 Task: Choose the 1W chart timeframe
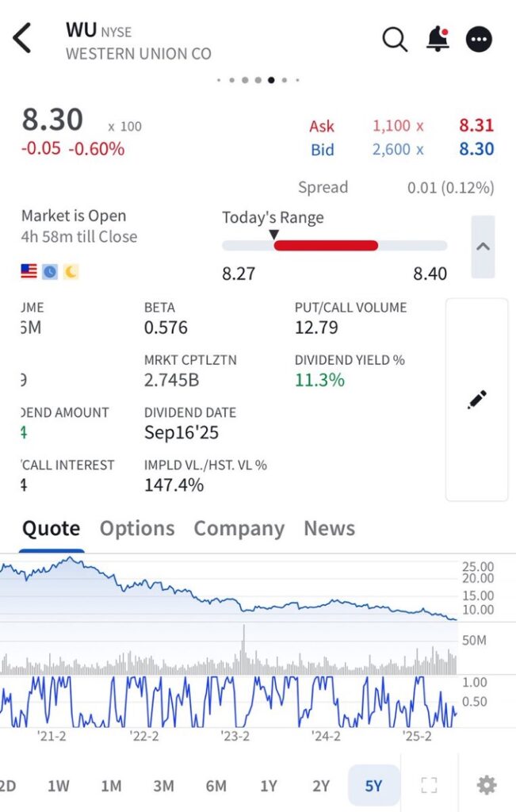pyautogui.click(x=59, y=786)
